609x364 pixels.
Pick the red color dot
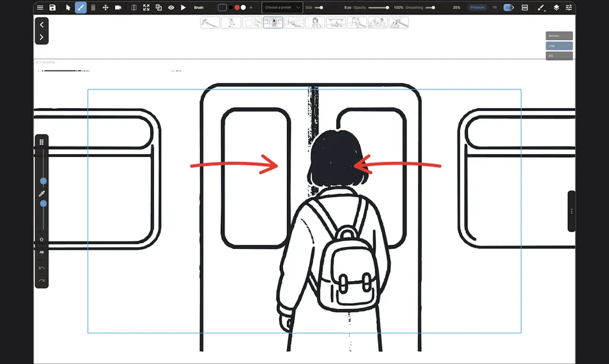tap(237, 8)
